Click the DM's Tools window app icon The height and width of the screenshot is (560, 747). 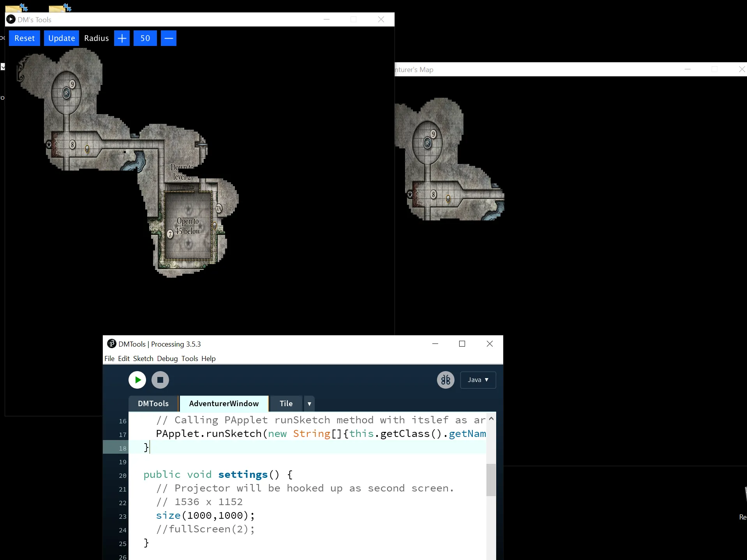11,19
